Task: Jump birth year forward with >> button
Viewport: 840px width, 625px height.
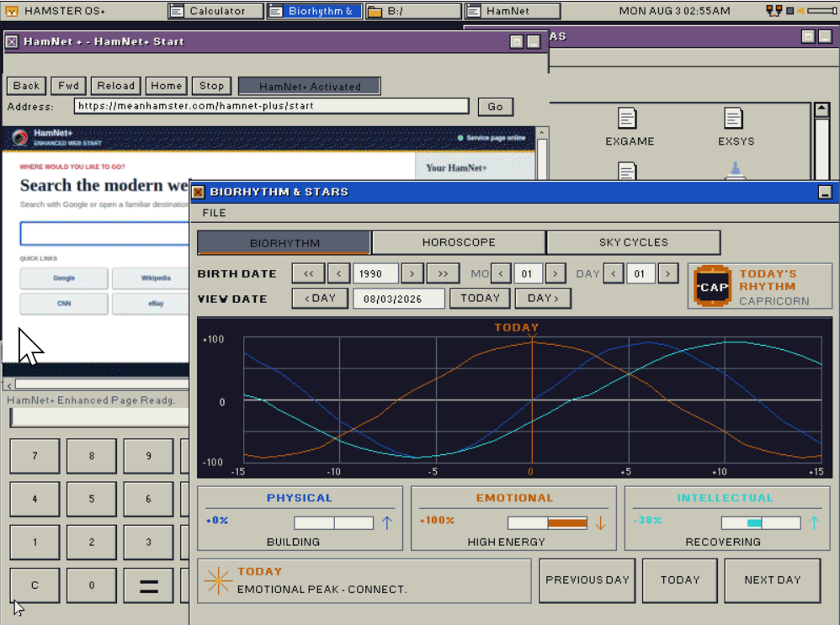Action: click(x=443, y=273)
